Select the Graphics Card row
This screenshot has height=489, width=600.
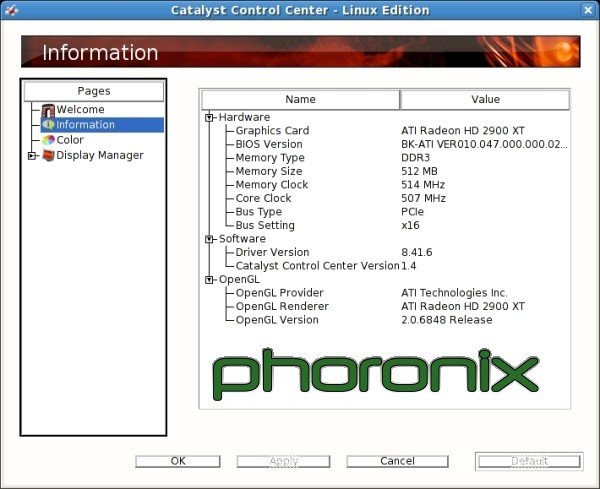tap(272, 131)
